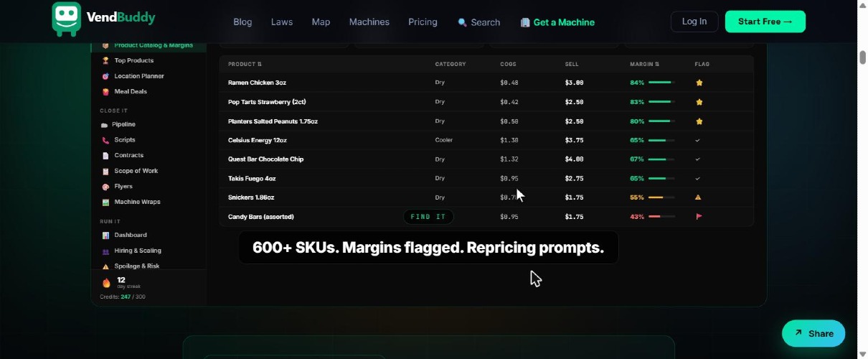Open the Pricing page
The image size is (868, 359).
[423, 22]
